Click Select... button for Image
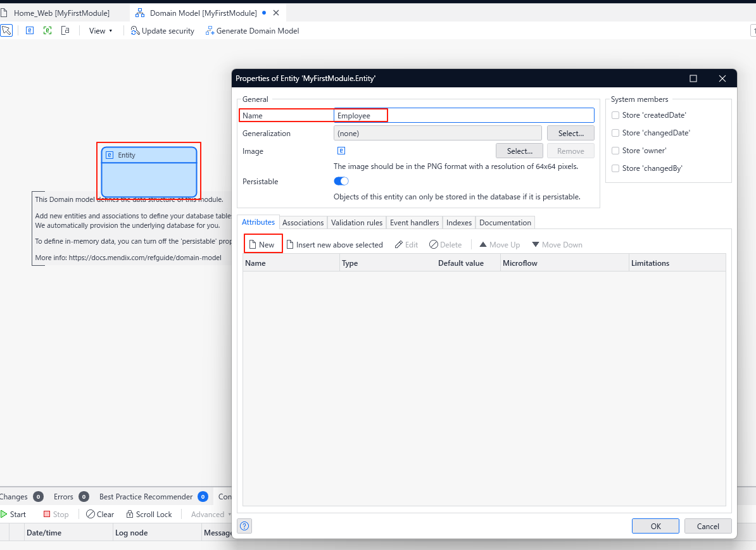 519,151
